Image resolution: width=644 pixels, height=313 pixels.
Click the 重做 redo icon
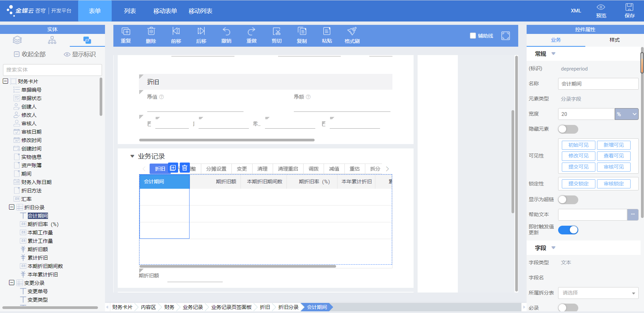252,35
